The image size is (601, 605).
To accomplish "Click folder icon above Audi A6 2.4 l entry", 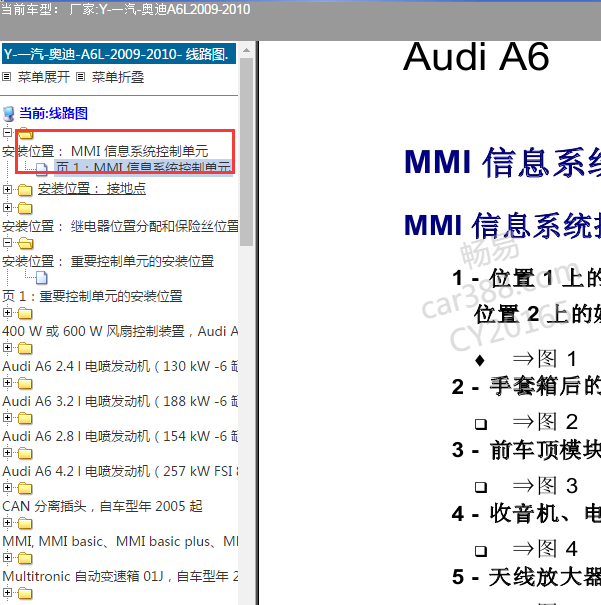I will coord(25,348).
